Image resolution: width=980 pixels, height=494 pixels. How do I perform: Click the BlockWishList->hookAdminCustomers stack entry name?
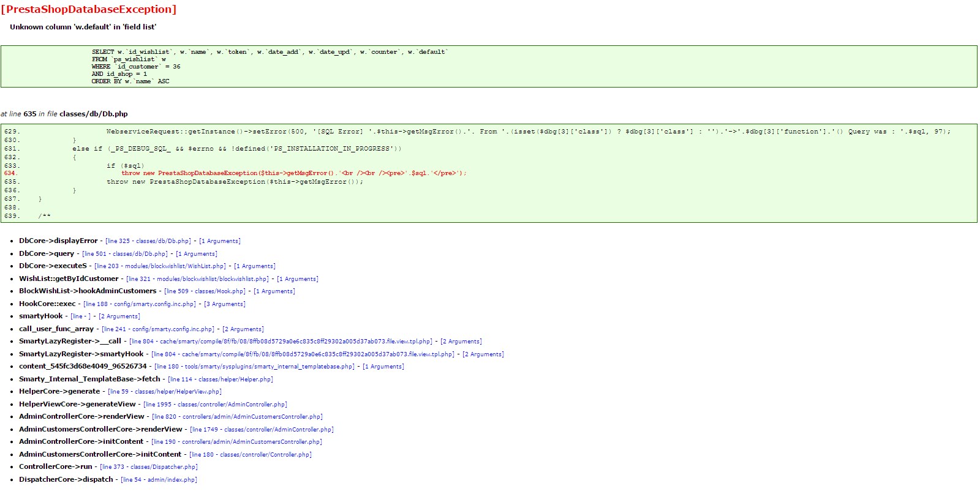[x=88, y=291]
